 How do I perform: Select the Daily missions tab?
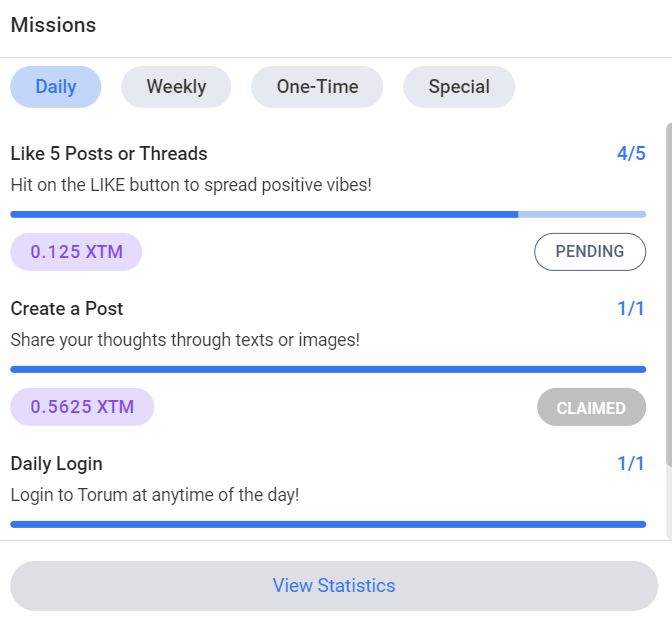tap(56, 87)
